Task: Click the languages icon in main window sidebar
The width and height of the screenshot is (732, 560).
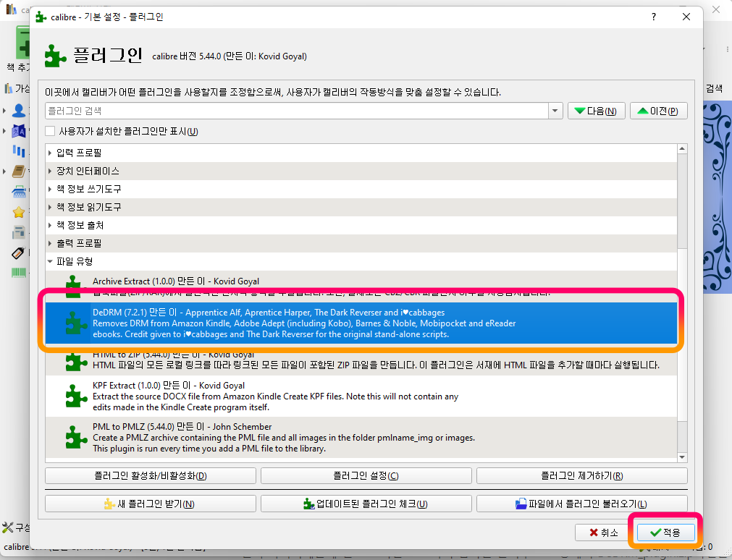Action: click(x=19, y=131)
